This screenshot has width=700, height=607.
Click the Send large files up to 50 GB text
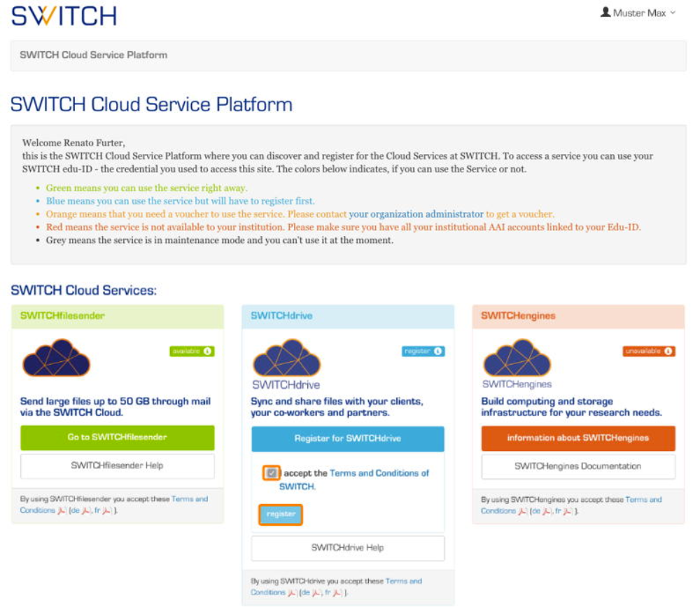115,407
